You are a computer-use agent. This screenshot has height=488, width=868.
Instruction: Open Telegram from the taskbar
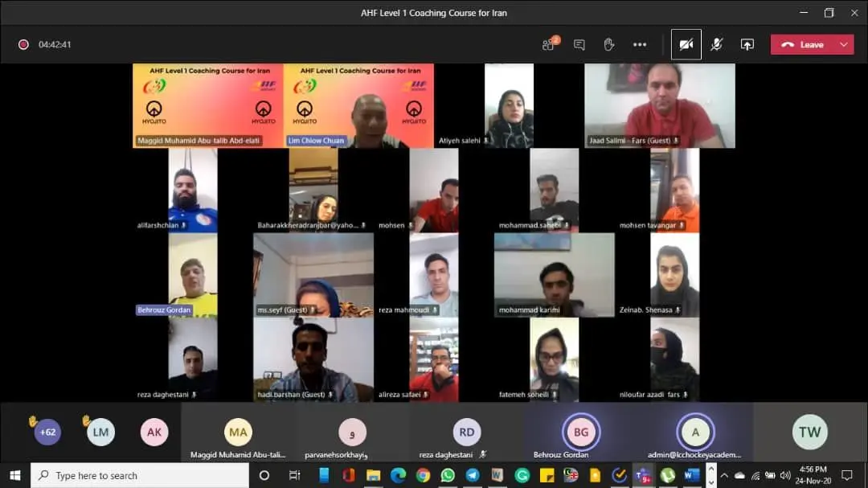[x=473, y=475]
